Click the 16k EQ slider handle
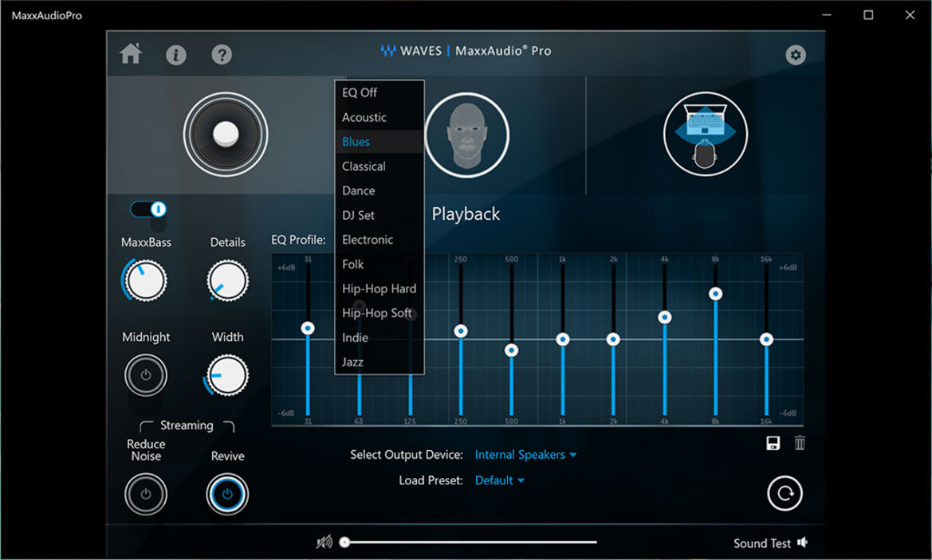The height and width of the screenshot is (560, 932). click(x=766, y=339)
